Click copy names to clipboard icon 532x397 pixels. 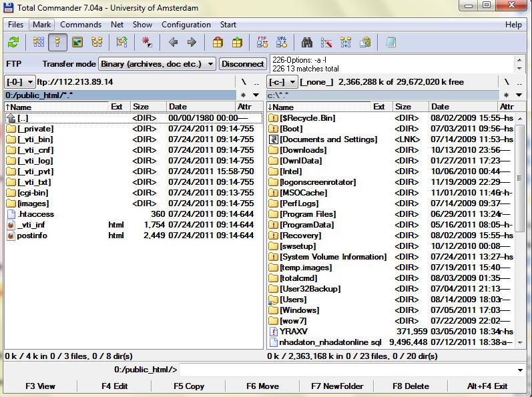[x=365, y=43]
